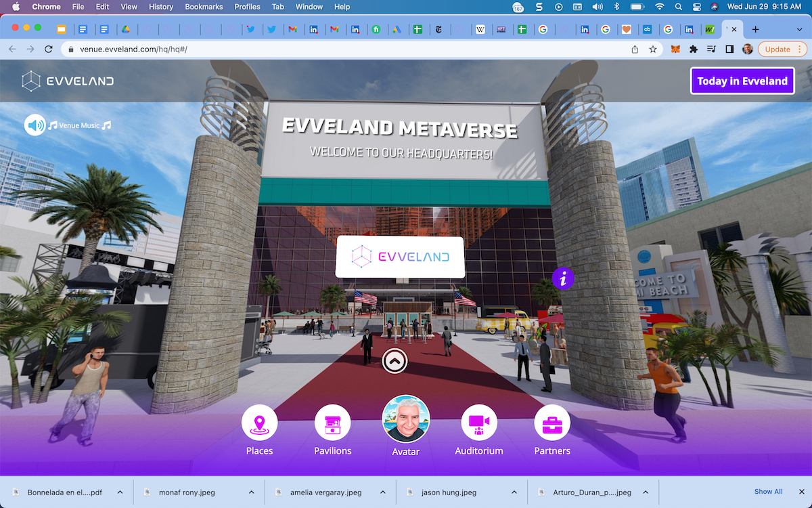Click the Evveland sign on the building
Viewport: 812px width, 508px height.
(400, 257)
